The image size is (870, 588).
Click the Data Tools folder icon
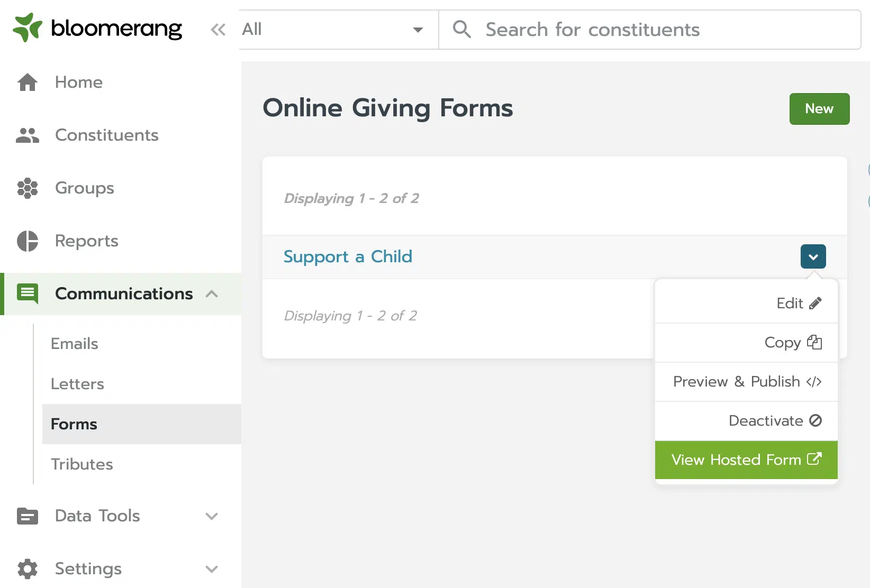point(28,516)
